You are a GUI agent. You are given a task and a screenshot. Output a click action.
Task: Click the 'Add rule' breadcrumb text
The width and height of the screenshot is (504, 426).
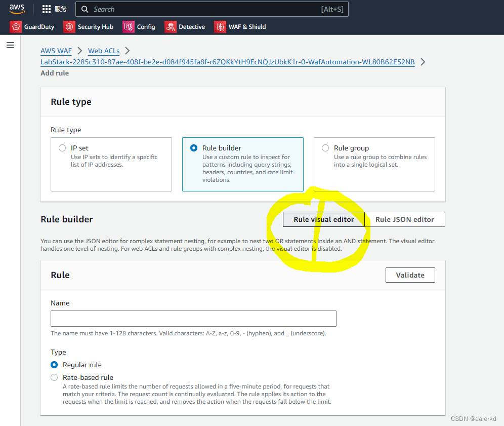coord(55,73)
